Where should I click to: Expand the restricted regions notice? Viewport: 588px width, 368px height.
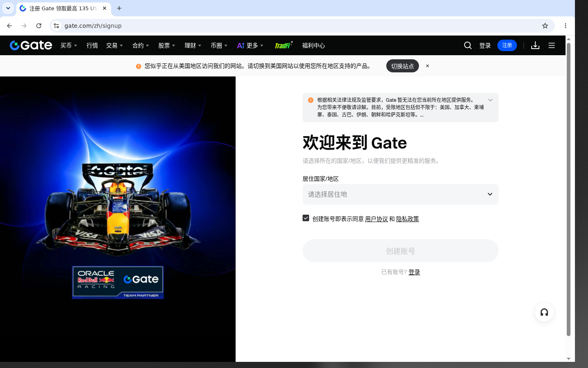[490, 100]
